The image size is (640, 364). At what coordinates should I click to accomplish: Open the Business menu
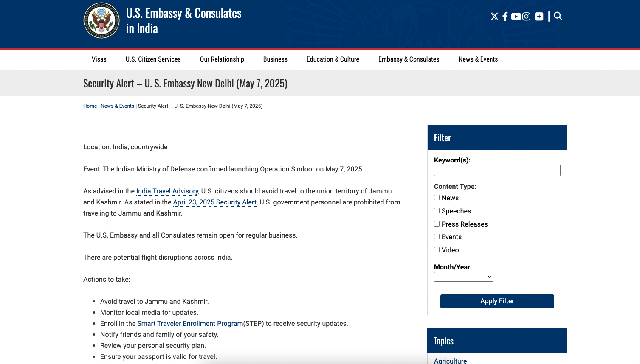pos(275,59)
